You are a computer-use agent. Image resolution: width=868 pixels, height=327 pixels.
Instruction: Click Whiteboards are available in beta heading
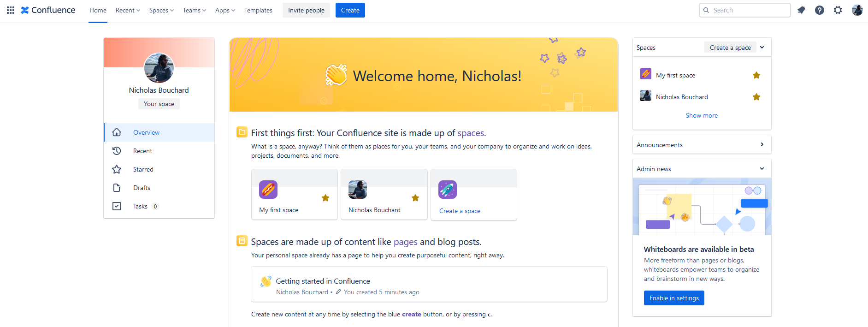point(699,249)
